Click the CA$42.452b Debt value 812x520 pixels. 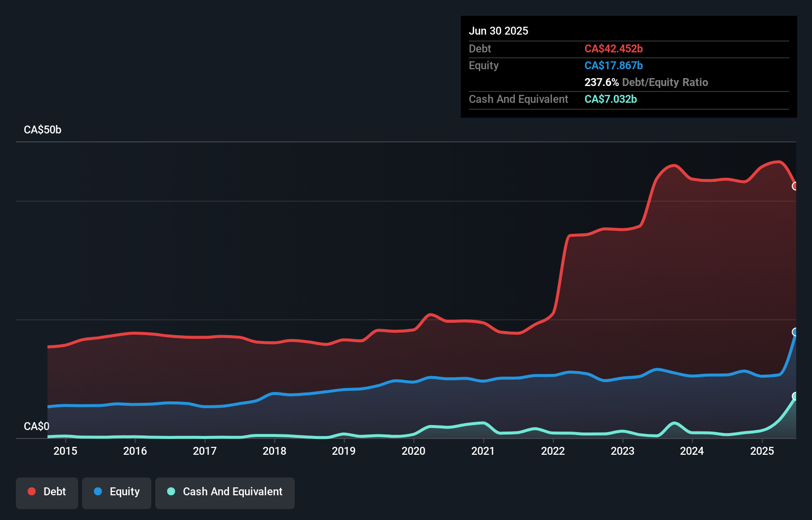pos(613,48)
